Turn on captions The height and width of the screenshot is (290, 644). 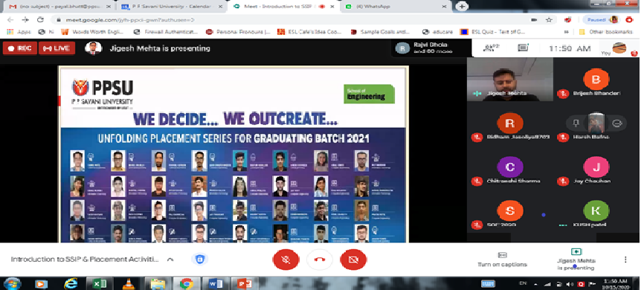tap(502, 260)
